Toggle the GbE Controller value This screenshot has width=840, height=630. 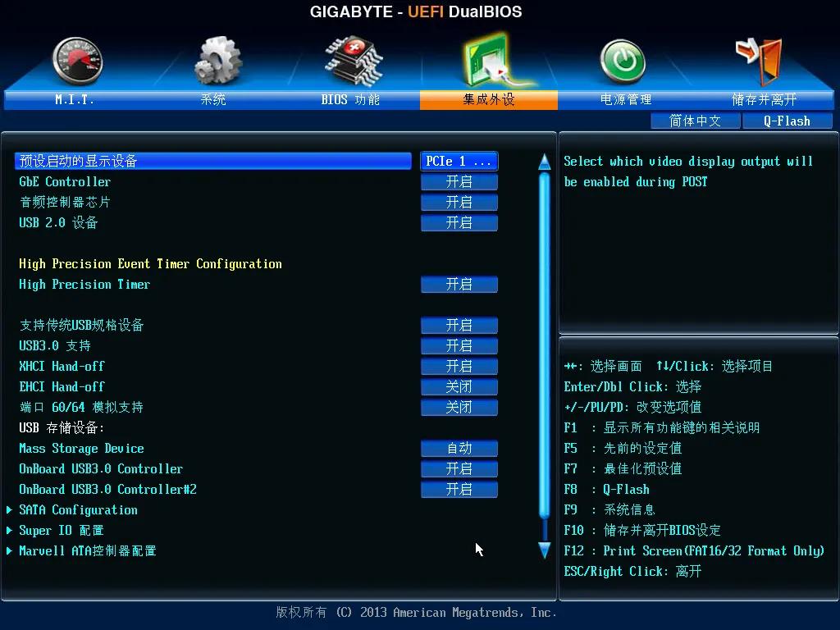coord(459,181)
